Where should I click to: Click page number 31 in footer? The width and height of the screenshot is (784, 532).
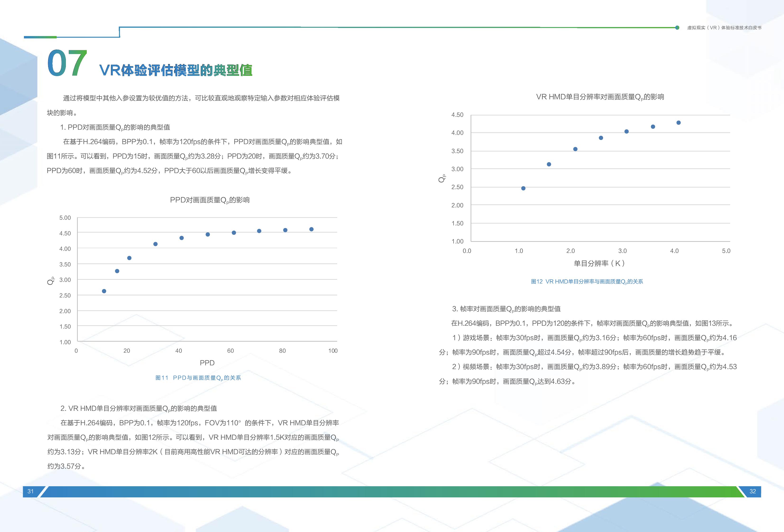click(x=31, y=491)
